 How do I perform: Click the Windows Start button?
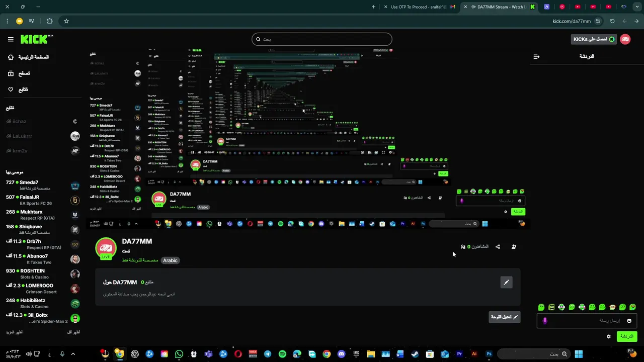coord(579,354)
